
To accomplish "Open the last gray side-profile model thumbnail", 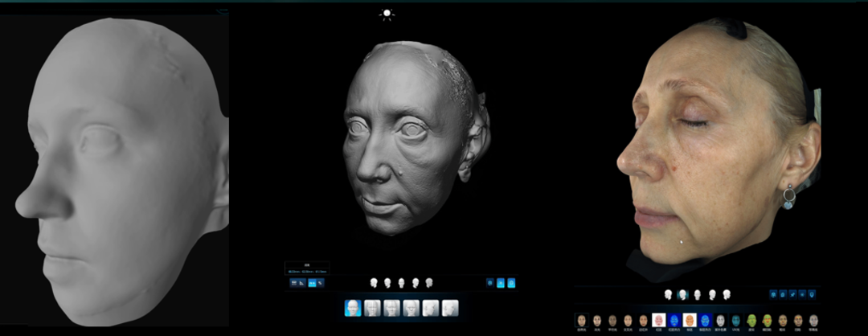I will click(x=450, y=308).
